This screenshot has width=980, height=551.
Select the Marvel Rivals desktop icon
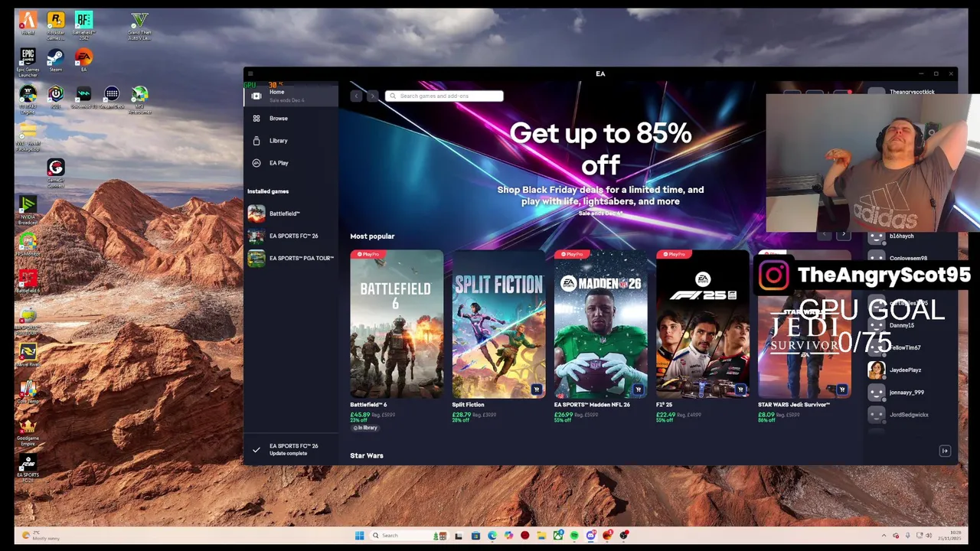coord(28,356)
